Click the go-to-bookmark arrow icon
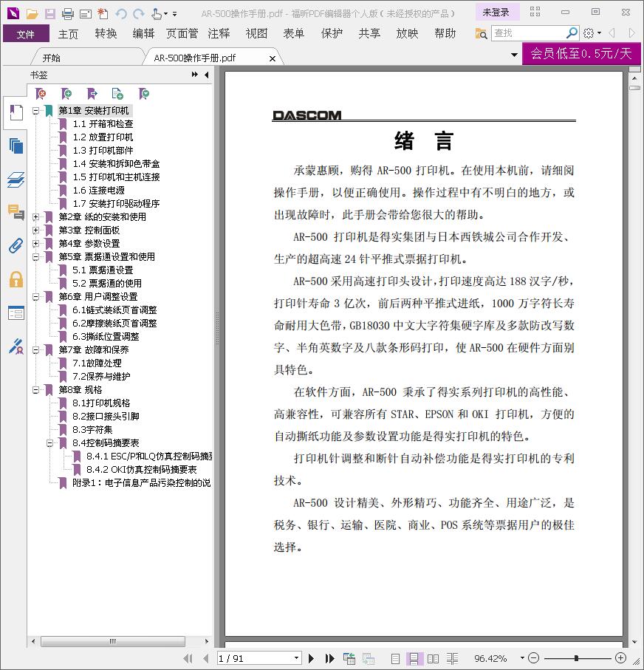Viewport: 644px width, 670px height. 92,94
